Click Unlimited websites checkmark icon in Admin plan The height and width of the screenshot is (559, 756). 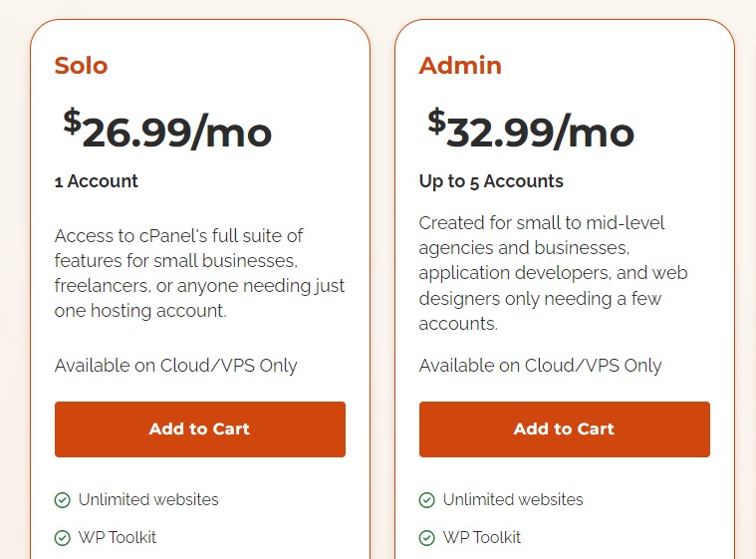(427, 500)
